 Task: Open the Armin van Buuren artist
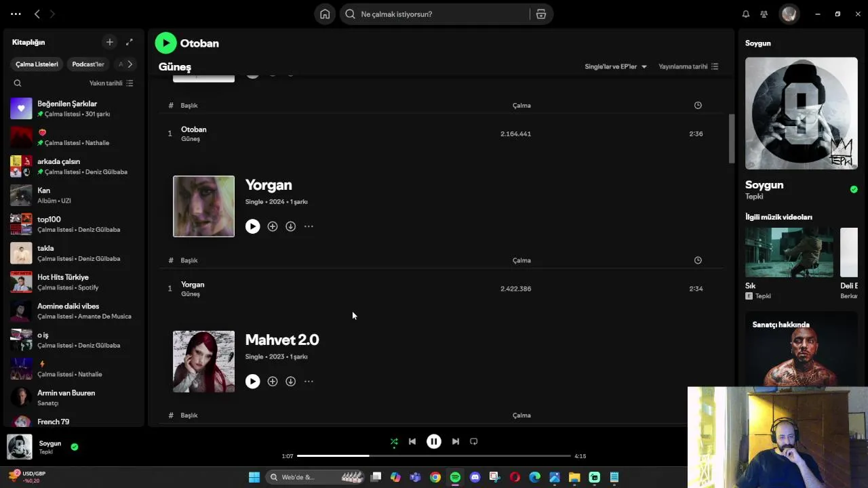(74, 398)
